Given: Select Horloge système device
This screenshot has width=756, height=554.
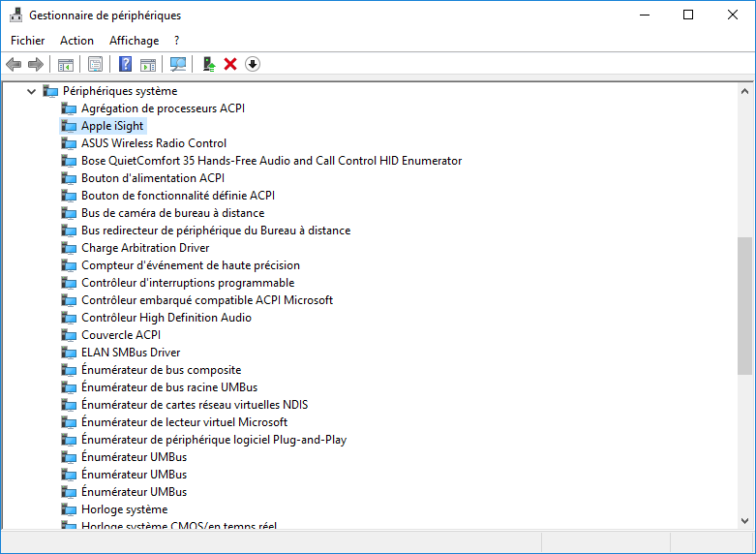Looking at the screenshot, I should tap(125, 509).
